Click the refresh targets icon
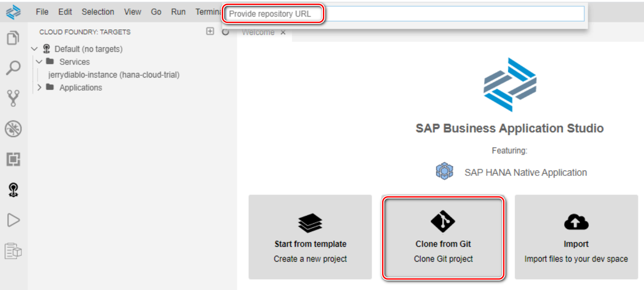Viewport: 644px width, 290px height. (225, 32)
